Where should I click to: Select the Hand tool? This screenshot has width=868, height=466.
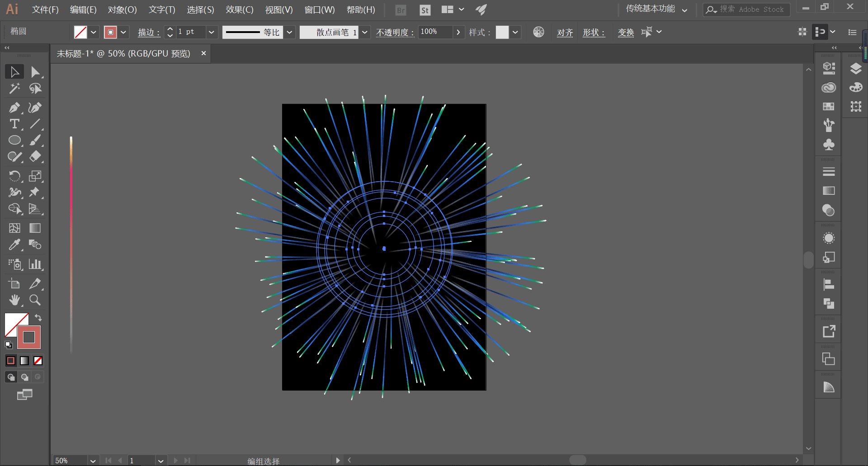pos(14,300)
